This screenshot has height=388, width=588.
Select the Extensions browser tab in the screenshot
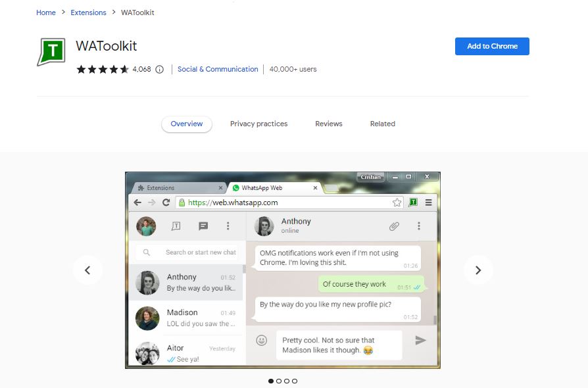[178, 188]
